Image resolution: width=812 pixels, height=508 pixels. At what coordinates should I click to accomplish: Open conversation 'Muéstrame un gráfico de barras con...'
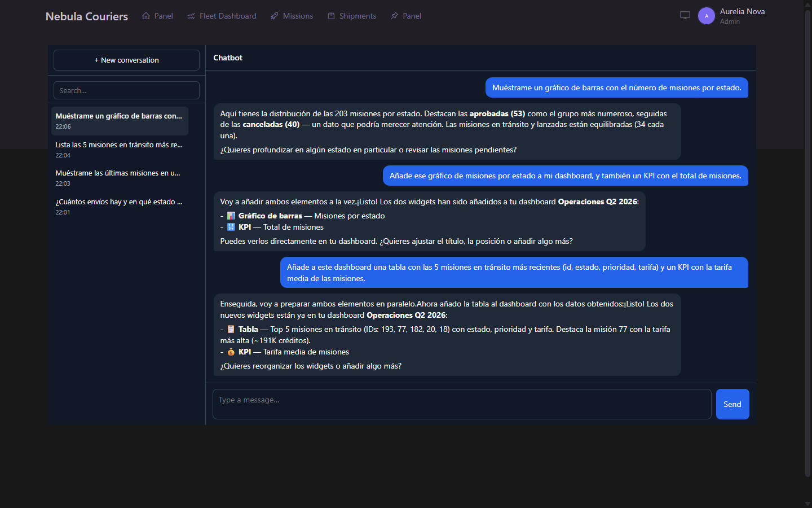click(120, 121)
